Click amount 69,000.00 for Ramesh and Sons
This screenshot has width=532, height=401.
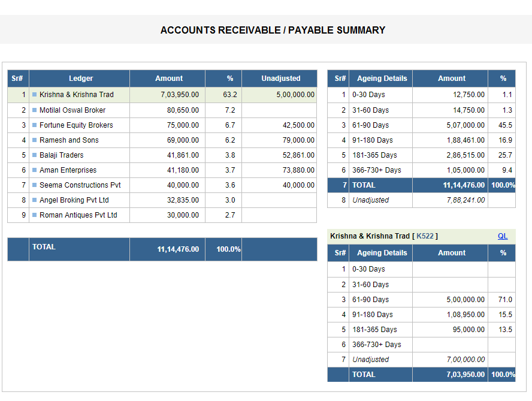(183, 140)
